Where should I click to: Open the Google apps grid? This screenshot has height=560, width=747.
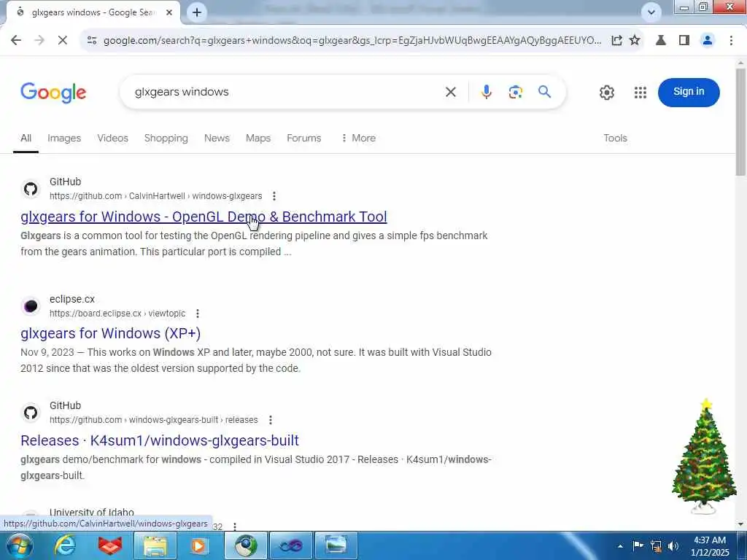coord(640,93)
